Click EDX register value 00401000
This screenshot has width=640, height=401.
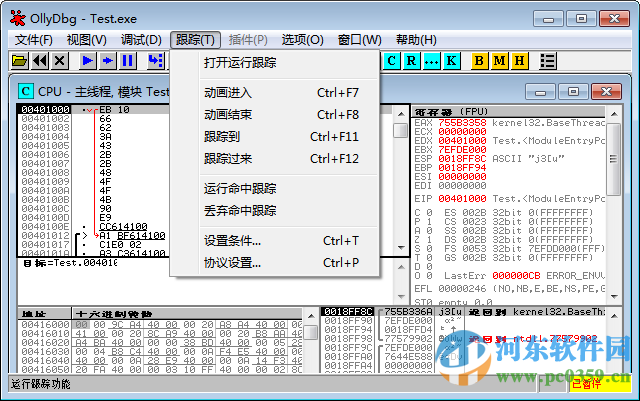click(x=462, y=141)
